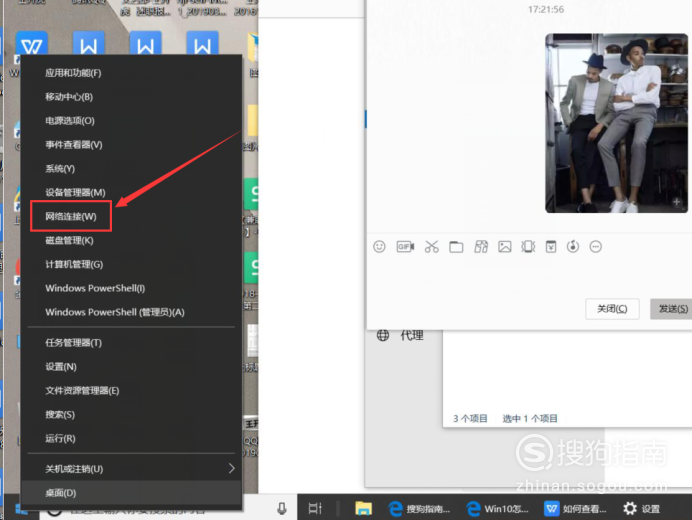This screenshot has height=520, width=692.
Task: Click the 3 个项目 status text
Action: click(x=470, y=418)
